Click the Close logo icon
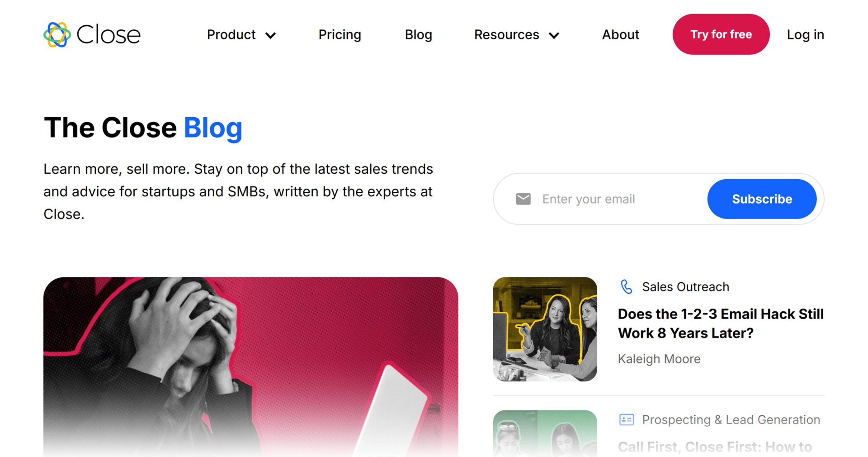868x457 pixels. coord(57,35)
